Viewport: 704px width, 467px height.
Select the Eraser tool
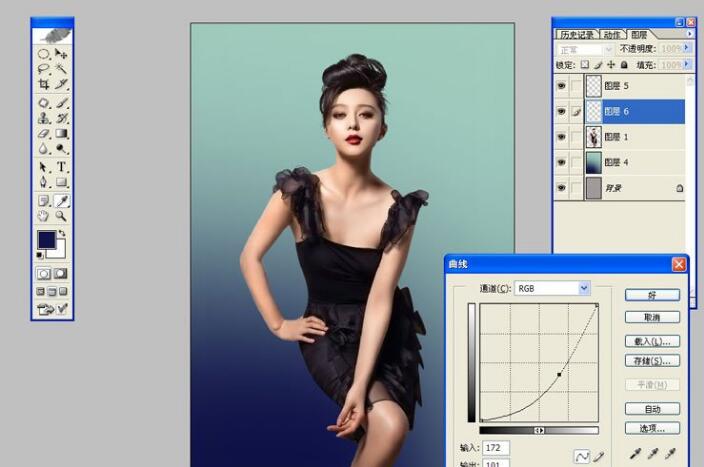tap(43, 133)
